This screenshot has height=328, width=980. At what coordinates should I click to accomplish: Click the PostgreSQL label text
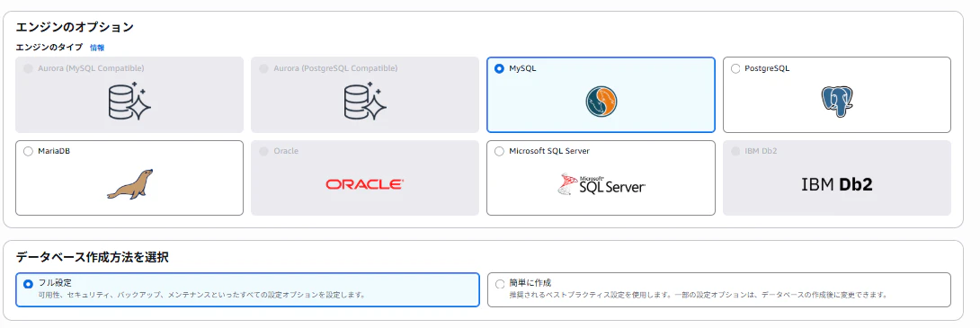click(x=767, y=68)
